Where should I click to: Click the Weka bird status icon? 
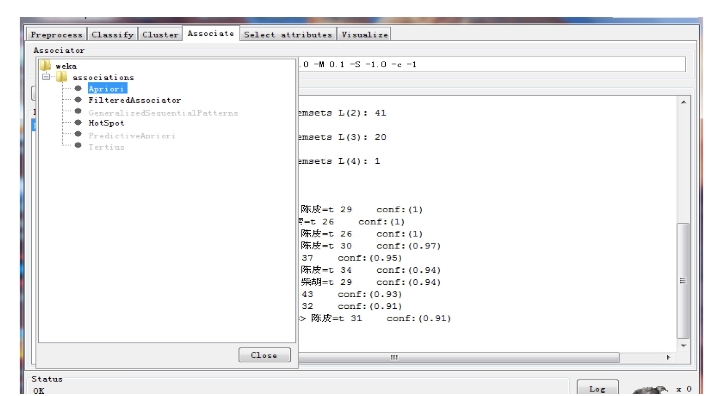pyautogui.click(x=651, y=389)
